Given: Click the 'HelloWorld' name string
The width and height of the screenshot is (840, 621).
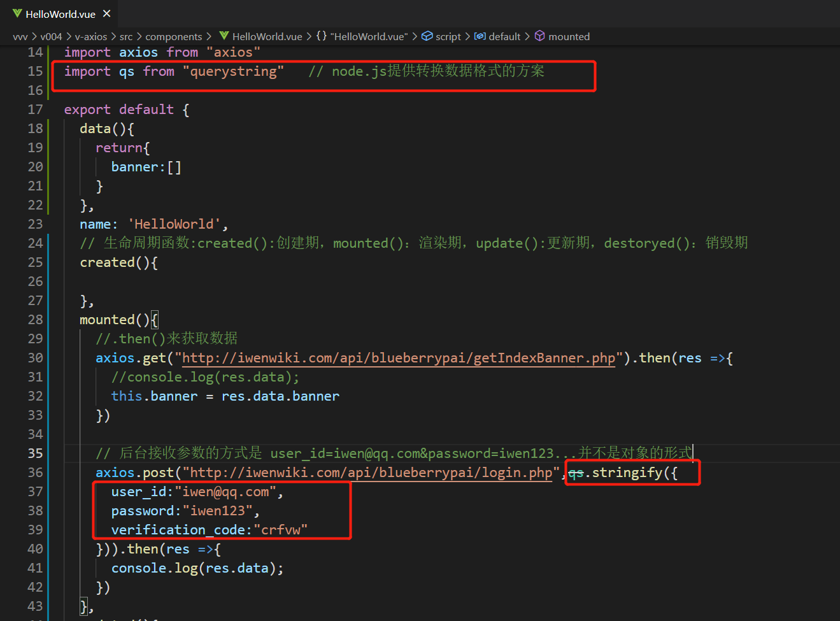Looking at the screenshot, I should pyautogui.click(x=174, y=224).
